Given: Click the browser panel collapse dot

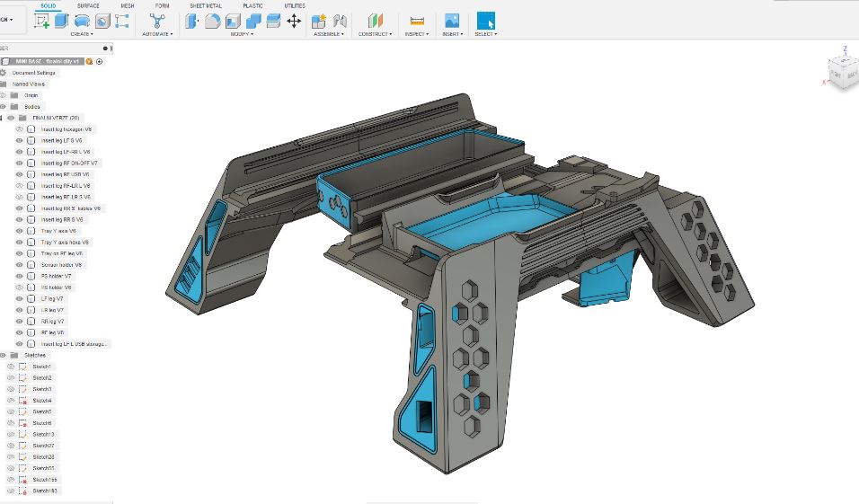Looking at the screenshot, I should pyautogui.click(x=105, y=49).
